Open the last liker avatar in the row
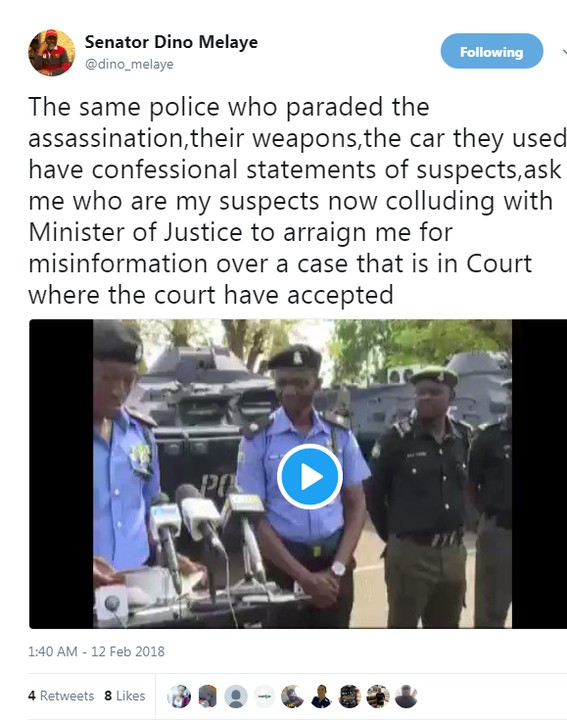Image resolution: width=567 pixels, height=720 pixels. pyautogui.click(x=406, y=696)
